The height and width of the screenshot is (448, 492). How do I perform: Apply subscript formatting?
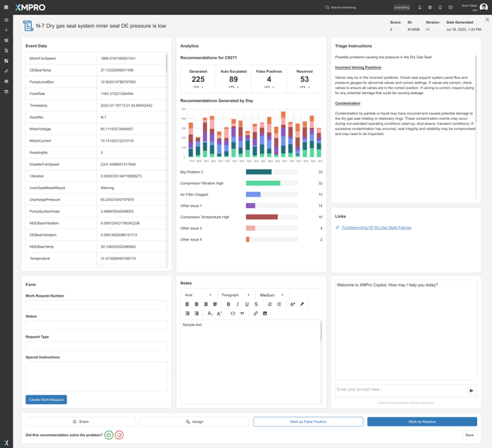point(210,314)
